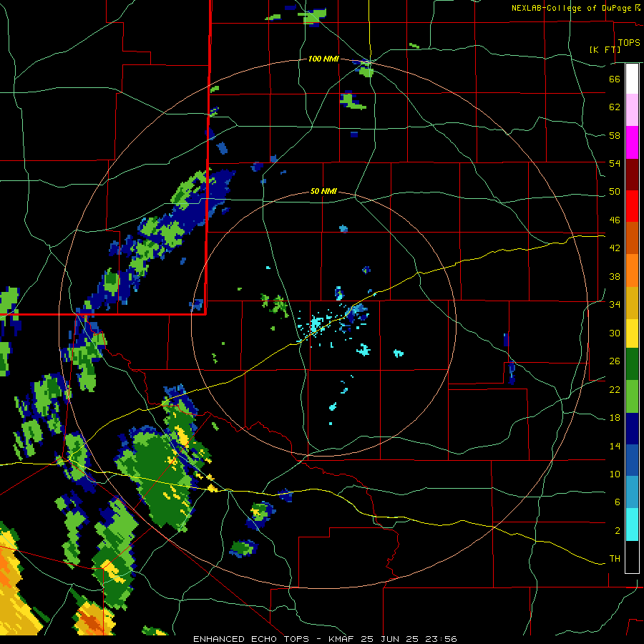Pick the dark orange swatch on the scale

632,238
